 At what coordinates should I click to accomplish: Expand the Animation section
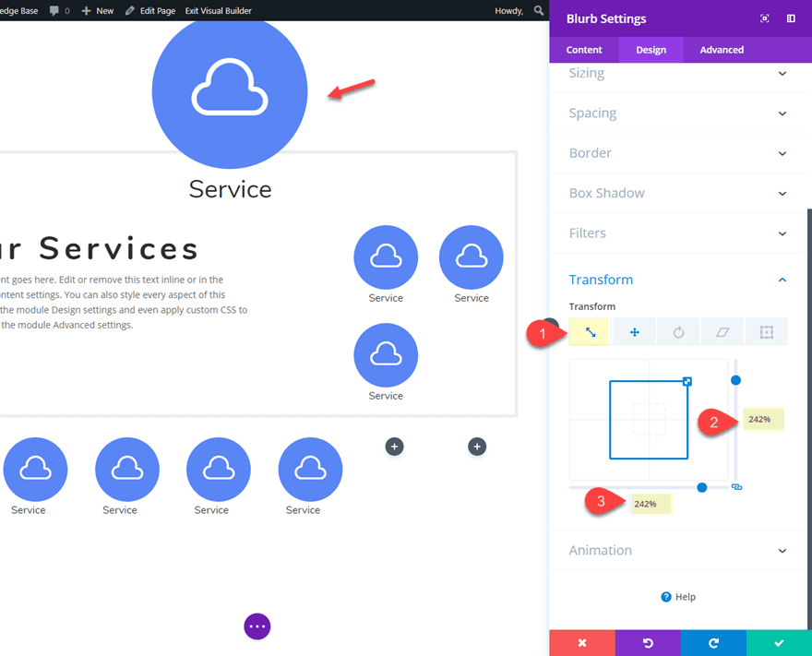coord(678,550)
